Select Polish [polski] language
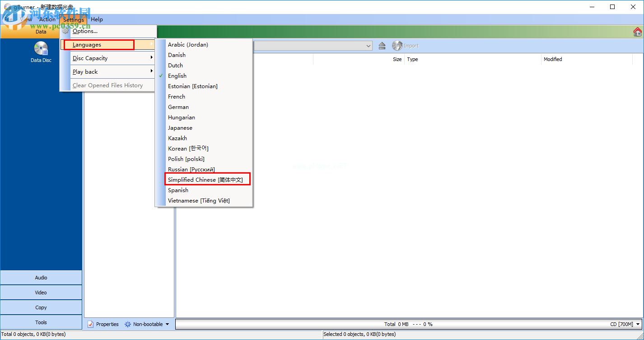 [x=204, y=159]
